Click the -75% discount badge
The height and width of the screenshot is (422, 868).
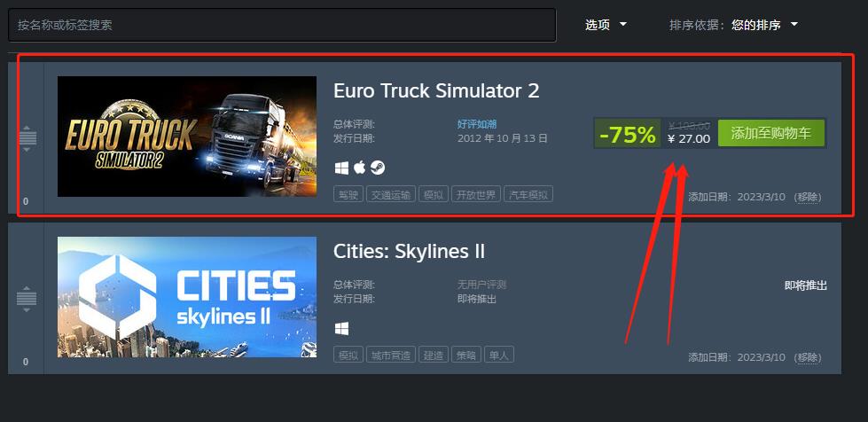click(x=627, y=134)
